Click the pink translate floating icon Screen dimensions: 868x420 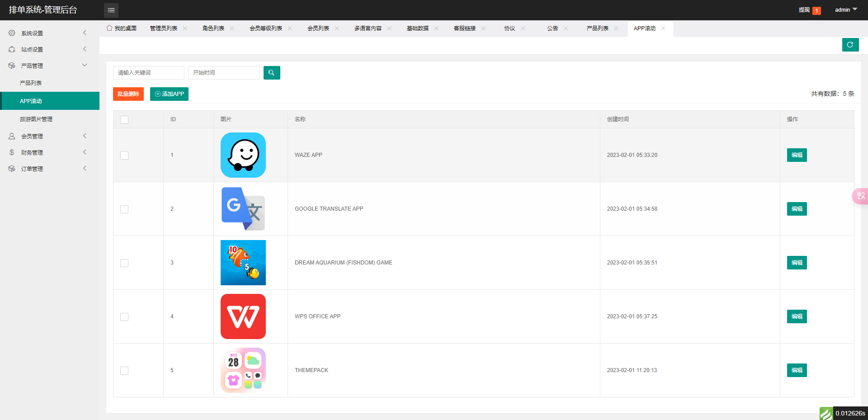point(860,196)
